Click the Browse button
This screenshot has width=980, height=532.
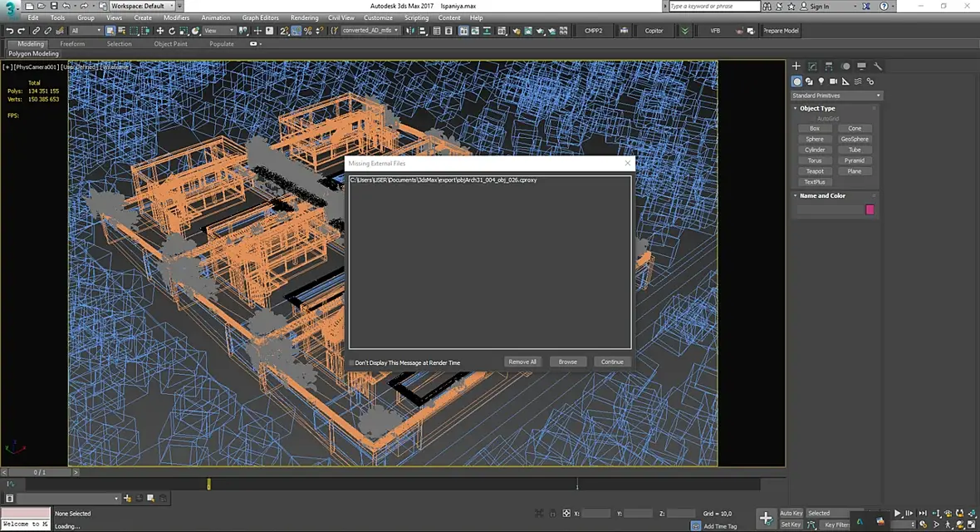[568, 362]
